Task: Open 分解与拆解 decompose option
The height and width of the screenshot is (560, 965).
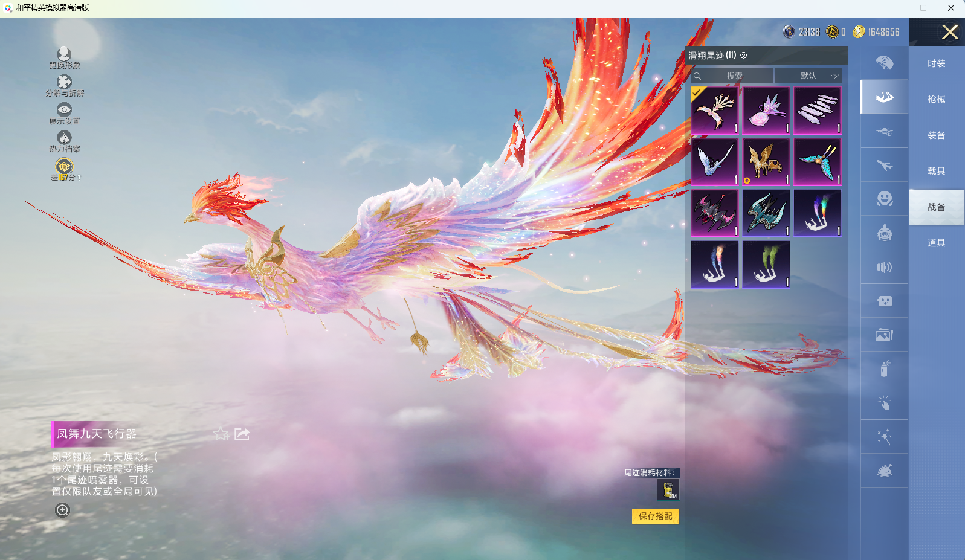Action: tap(64, 86)
